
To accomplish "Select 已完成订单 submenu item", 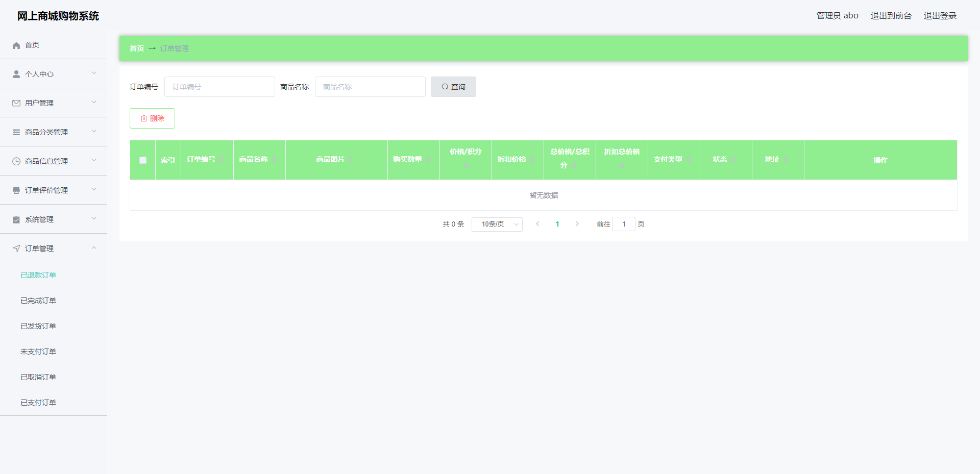I will click(38, 301).
